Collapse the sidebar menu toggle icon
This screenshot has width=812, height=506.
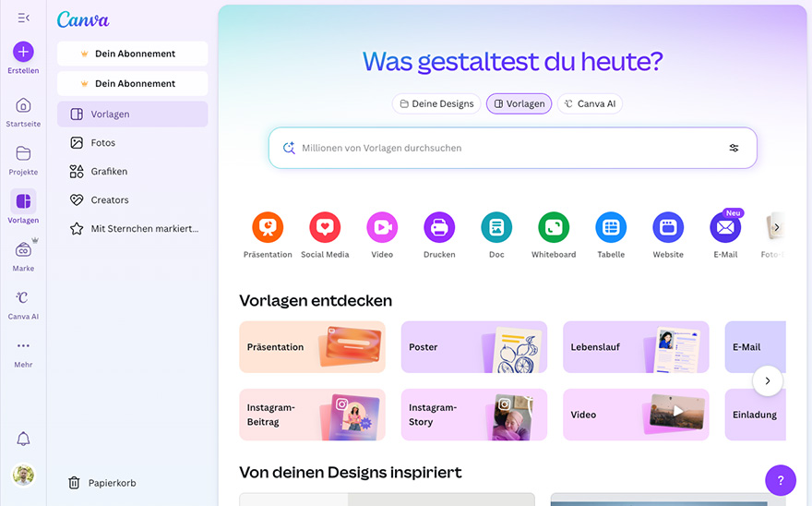tap(23, 18)
